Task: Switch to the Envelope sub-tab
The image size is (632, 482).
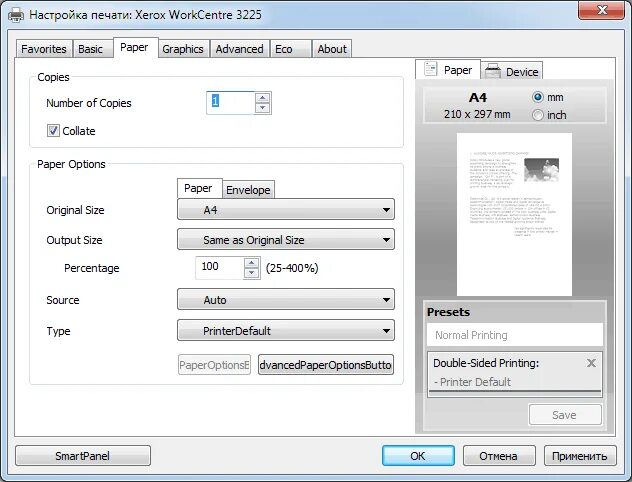Action: [248, 189]
